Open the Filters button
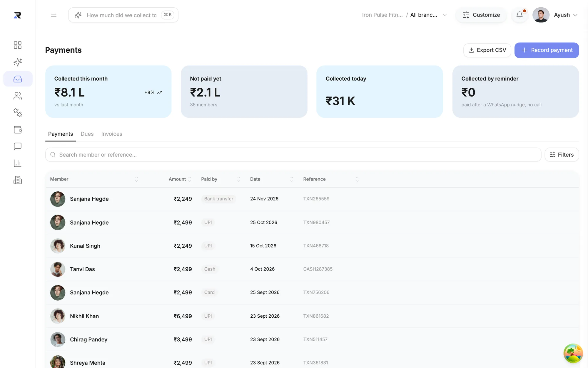 click(x=562, y=155)
